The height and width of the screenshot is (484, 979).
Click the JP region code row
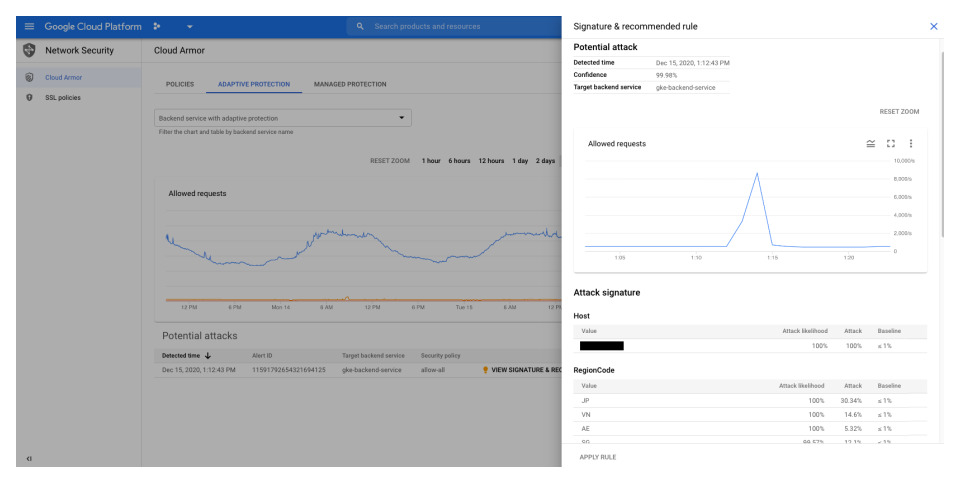(x=750, y=400)
